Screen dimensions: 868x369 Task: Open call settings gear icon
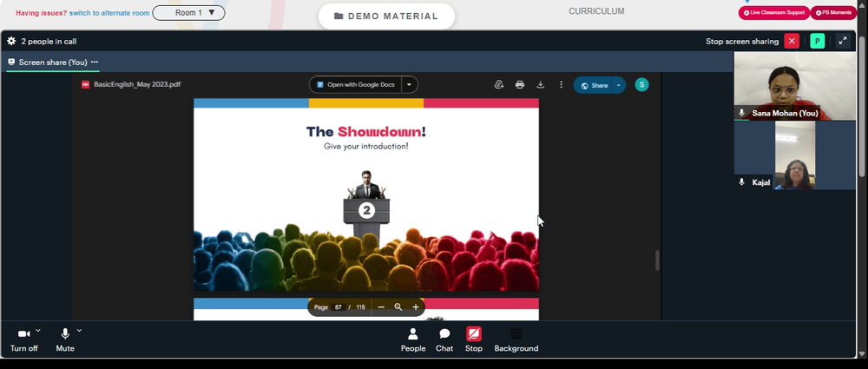coord(11,41)
